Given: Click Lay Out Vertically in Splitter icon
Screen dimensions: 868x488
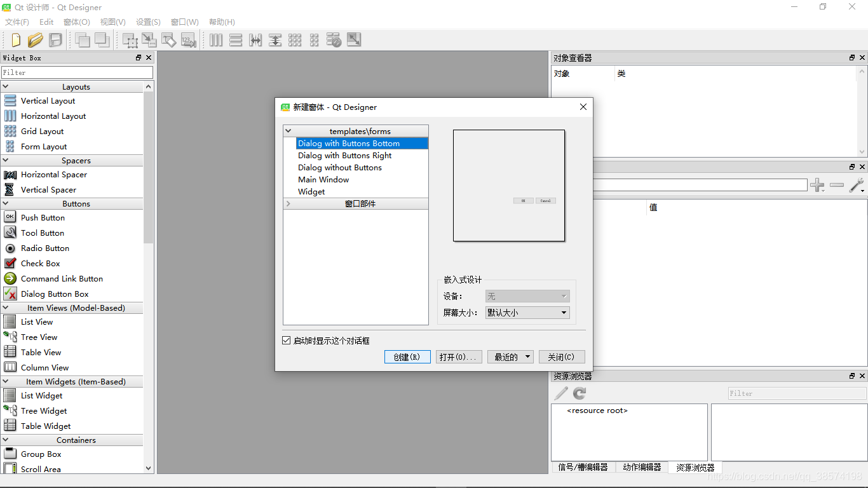Looking at the screenshot, I should click(x=275, y=40).
